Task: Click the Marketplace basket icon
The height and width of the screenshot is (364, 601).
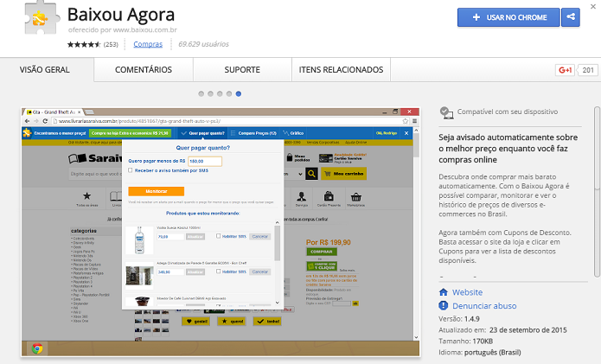Action: pos(355,199)
